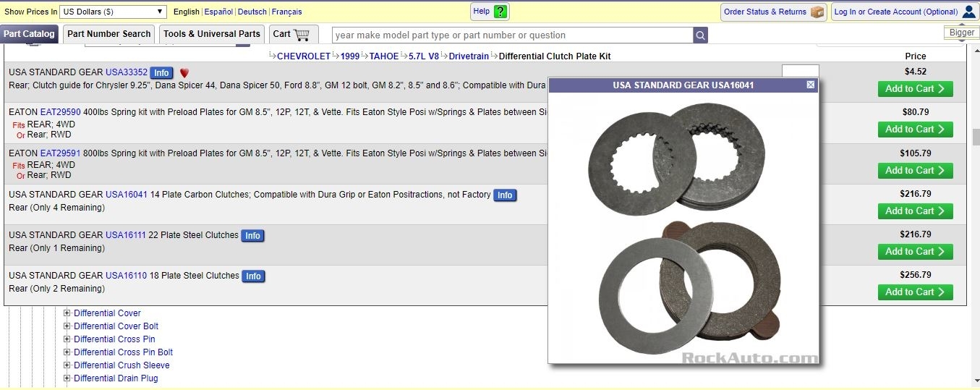Add the $105.79 spring kit to cart

[915, 171]
